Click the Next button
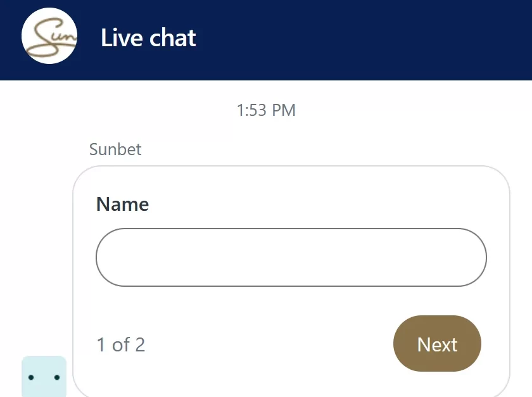The height and width of the screenshot is (397, 532). coord(437,343)
